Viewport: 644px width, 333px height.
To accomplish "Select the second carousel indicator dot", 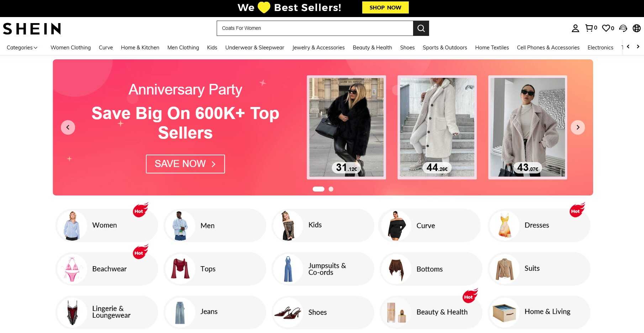I will tap(331, 189).
